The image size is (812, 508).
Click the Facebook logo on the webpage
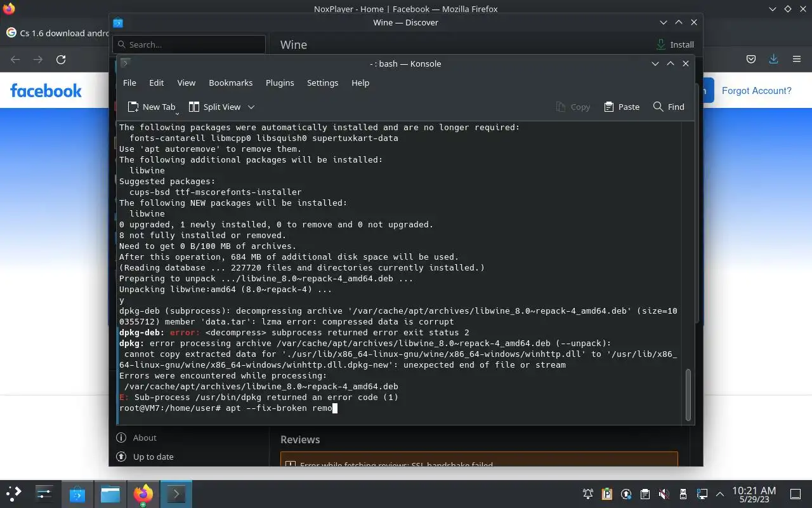[x=46, y=90]
